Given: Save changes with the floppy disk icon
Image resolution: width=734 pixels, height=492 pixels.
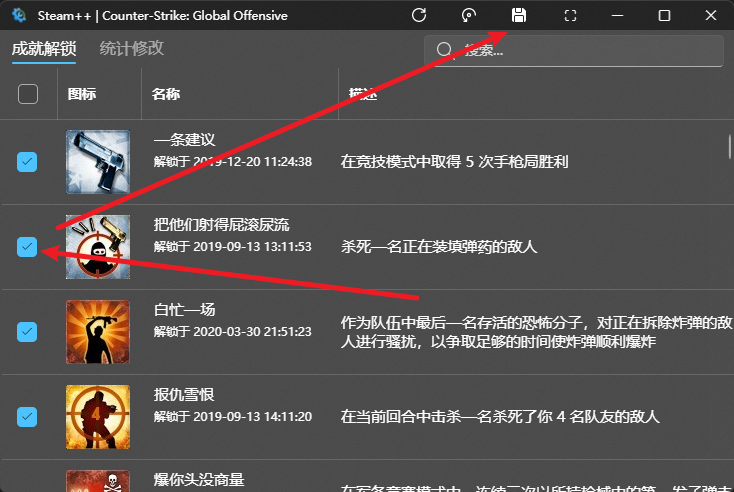Looking at the screenshot, I should 519,15.
